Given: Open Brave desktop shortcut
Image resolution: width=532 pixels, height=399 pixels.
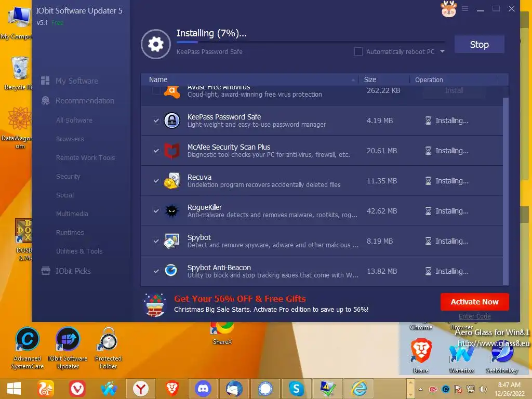Looking at the screenshot, I should pos(421,356).
